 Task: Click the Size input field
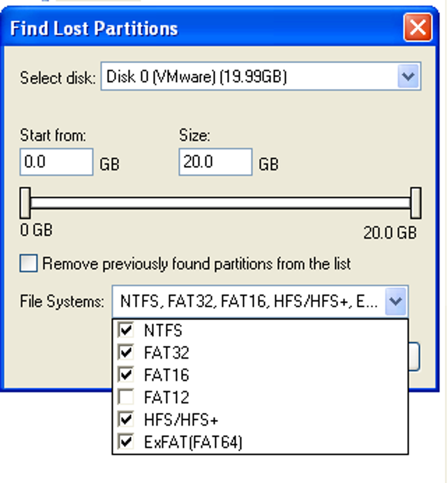point(216,162)
